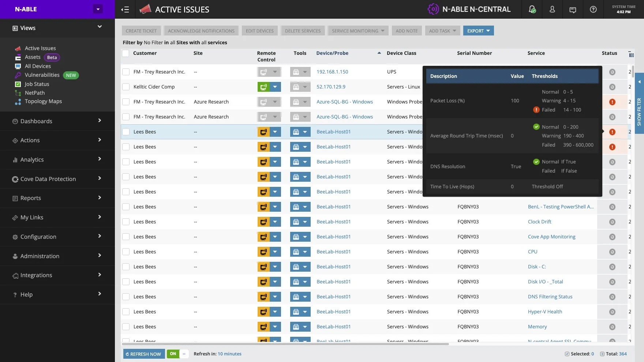Click status icon in Hyper-V Health row

coord(612,312)
